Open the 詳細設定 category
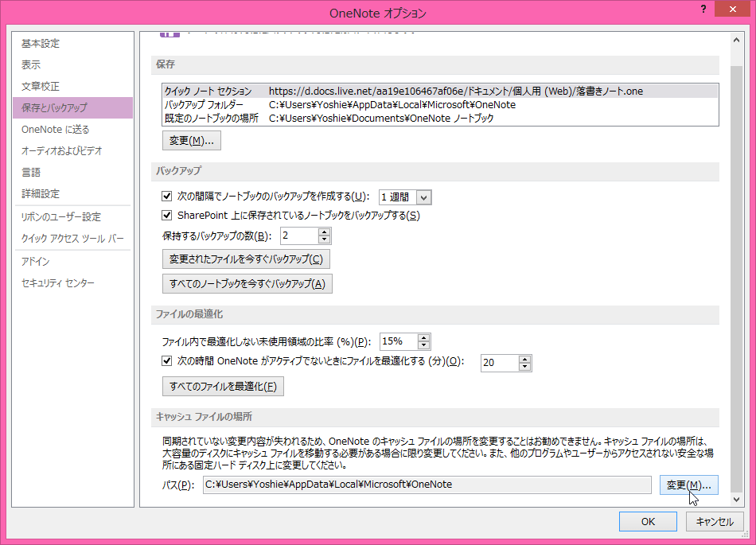The width and height of the screenshot is (756, 545). [x=72, y=193]
